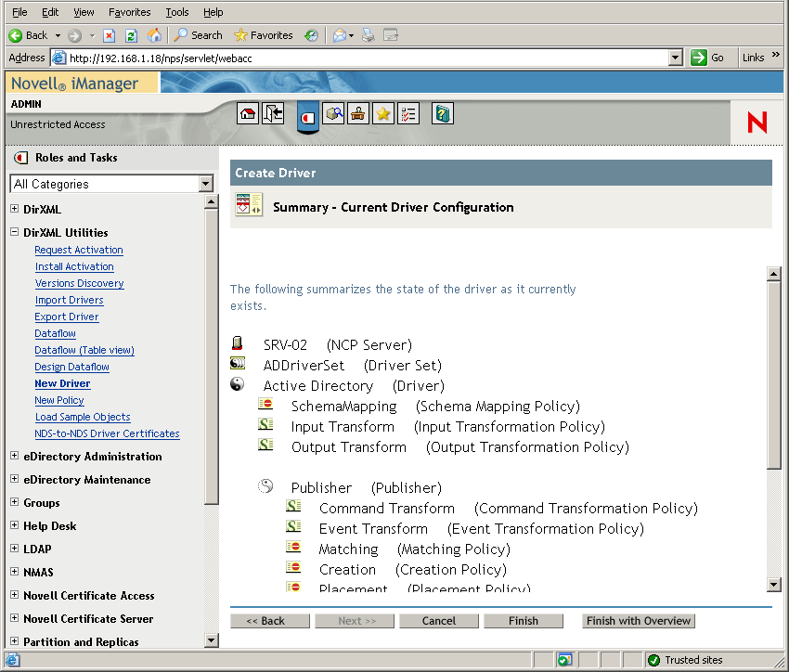
Task: Click the Finish with Overview button
Action: 639,620
